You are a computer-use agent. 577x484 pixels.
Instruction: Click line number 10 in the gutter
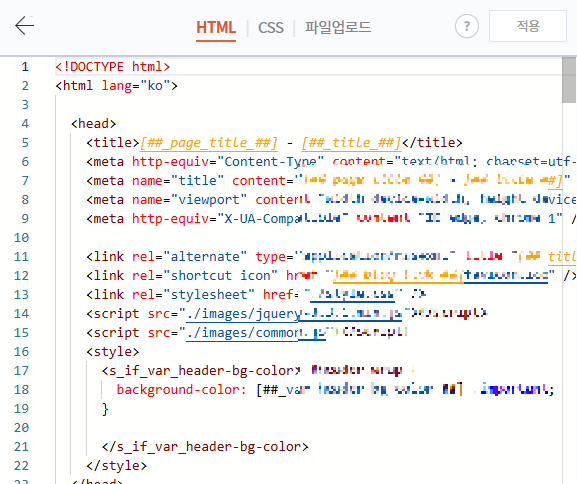21,238
